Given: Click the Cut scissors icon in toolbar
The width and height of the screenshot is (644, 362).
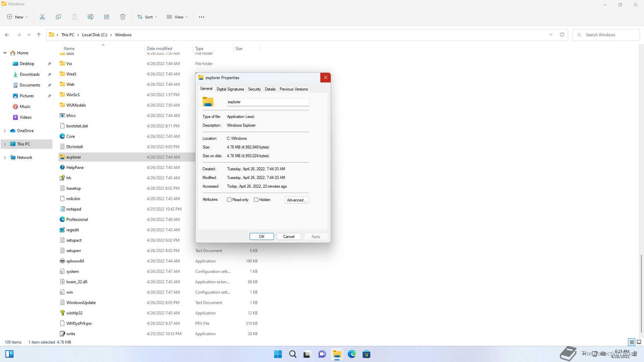Looking at the screenshot, I should [x=42, y=17].
